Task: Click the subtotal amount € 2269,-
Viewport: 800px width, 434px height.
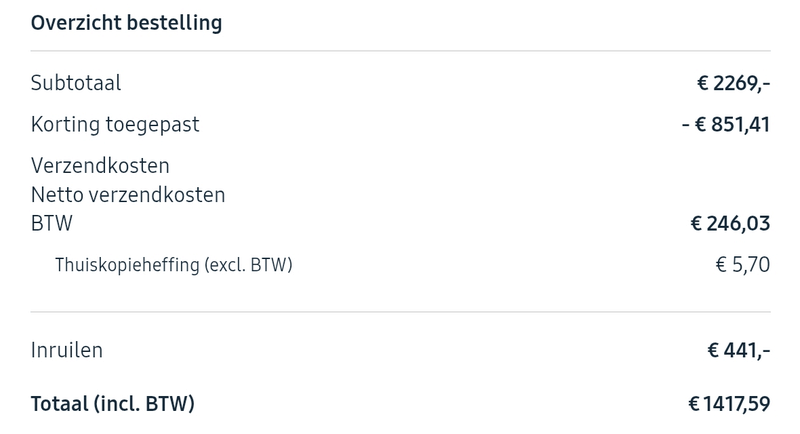Action: coord(734,83)
